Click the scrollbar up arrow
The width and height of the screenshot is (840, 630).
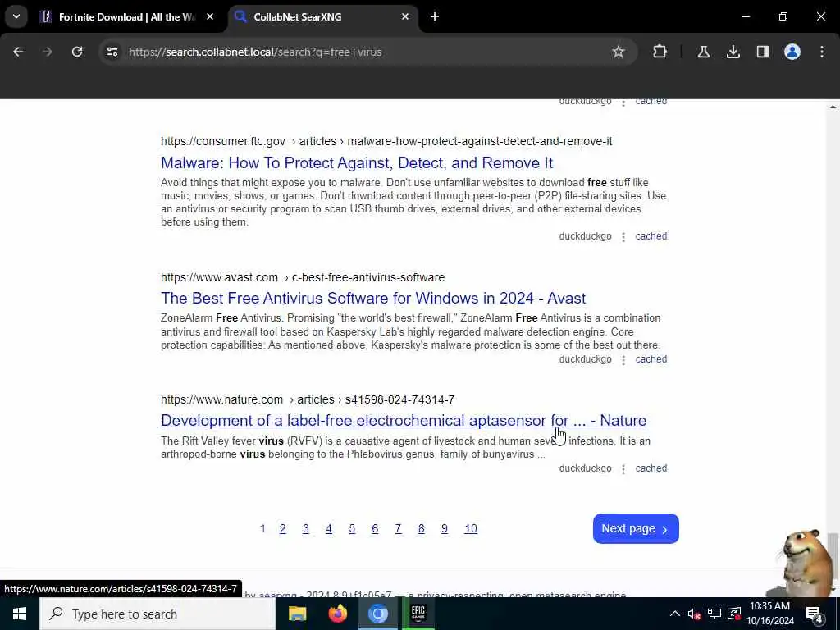coord(833,107)
